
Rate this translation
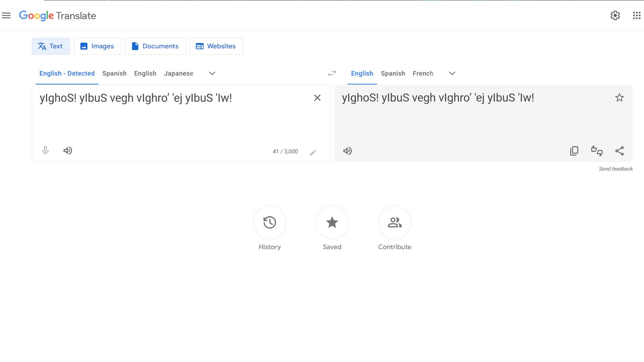[x=597, y=151]
